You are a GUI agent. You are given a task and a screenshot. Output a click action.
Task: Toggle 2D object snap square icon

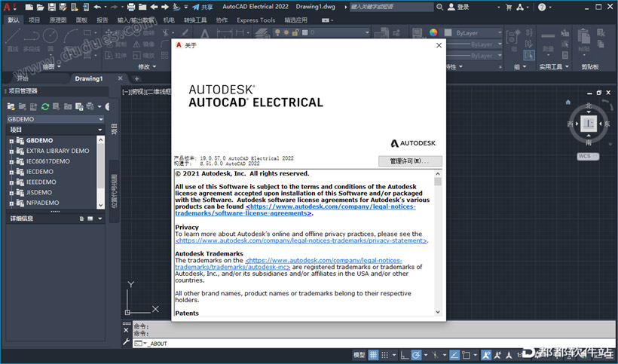pyautogui.click(x=466, y=355)
